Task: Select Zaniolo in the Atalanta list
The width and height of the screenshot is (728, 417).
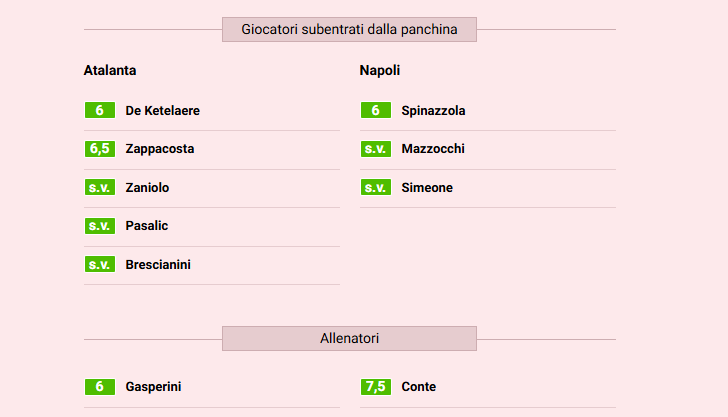Action: coord(147,188)
